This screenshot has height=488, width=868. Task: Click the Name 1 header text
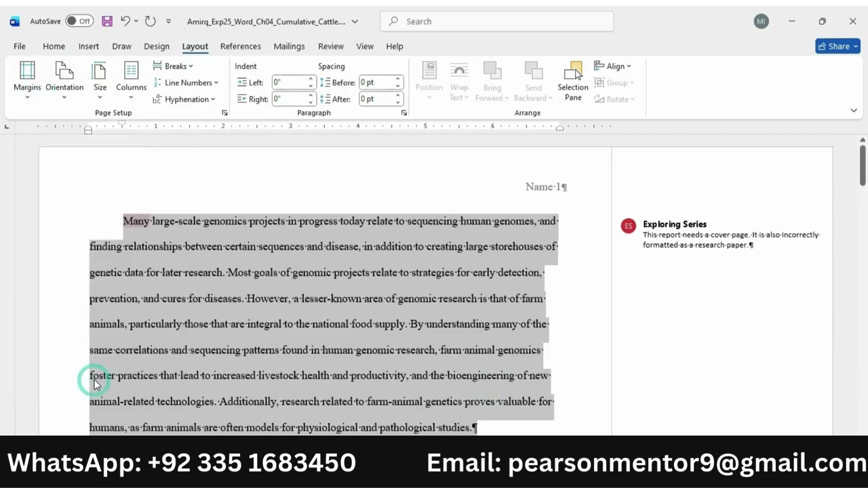tap(546, 187)
